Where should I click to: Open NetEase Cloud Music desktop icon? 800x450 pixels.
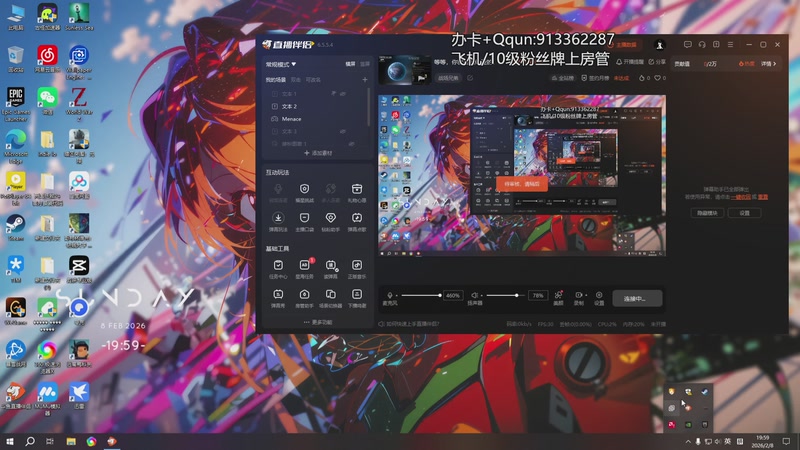coord(47,59)
